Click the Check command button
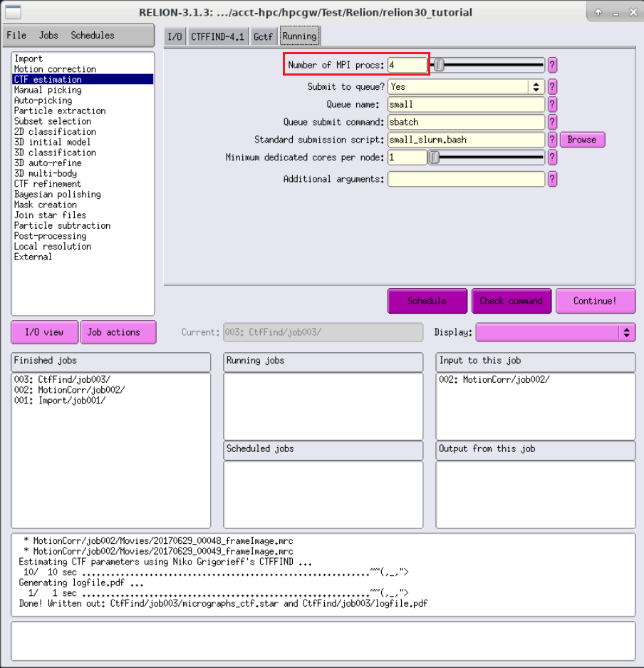Image resolution: width=644 pixels, height=668 pixels. click(x=511, y=301)
